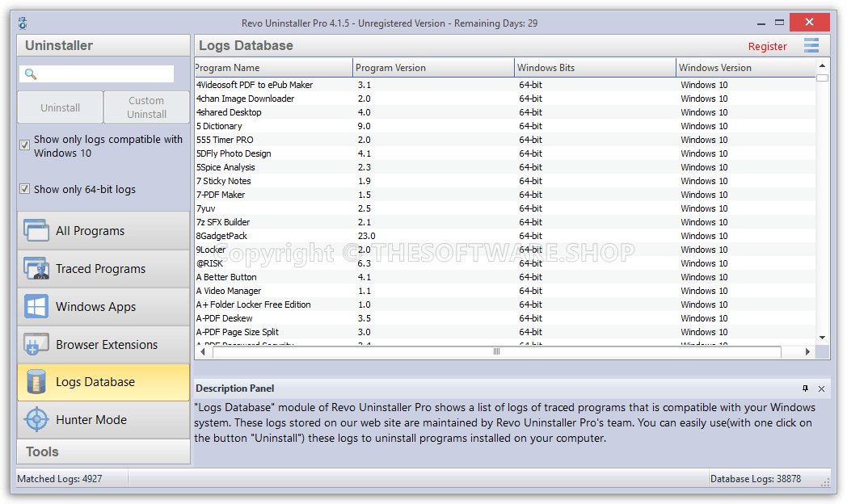
Task: Click the scroll left arrow of logs list
Action: [x=203, y=352]
